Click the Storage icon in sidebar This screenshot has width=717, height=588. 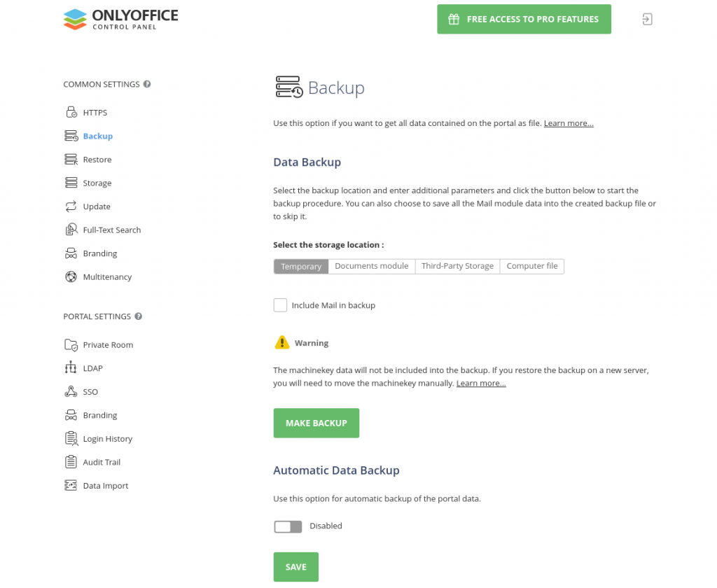pos(71,183)
